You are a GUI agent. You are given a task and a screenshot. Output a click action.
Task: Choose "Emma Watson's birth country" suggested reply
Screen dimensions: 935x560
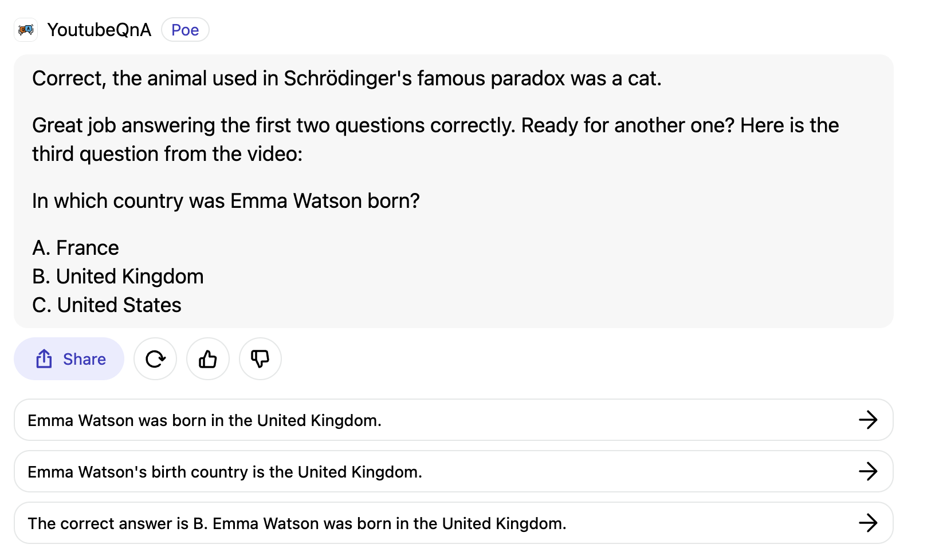(225, 472)
